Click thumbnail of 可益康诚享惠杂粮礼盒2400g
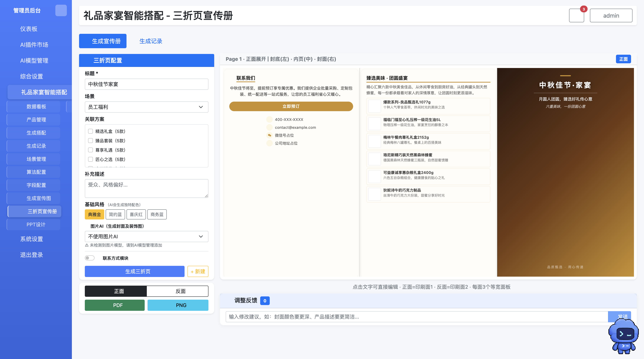This screenshot has width=644, height=359. pyautogui.click(x=374, y=177)
